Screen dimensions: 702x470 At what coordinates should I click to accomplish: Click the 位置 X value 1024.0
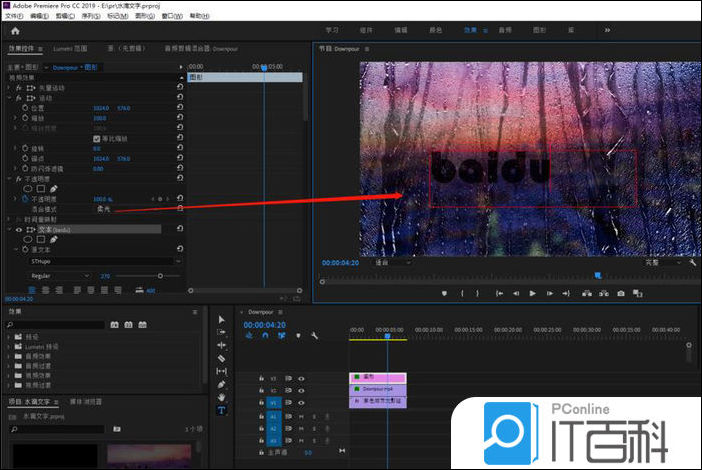click(x=100, y=108)
